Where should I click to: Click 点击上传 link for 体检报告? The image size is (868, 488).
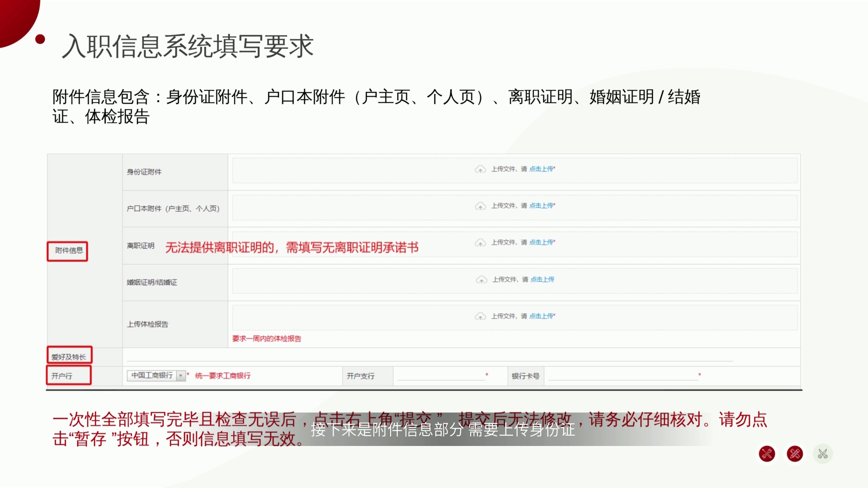click(541, 316)
